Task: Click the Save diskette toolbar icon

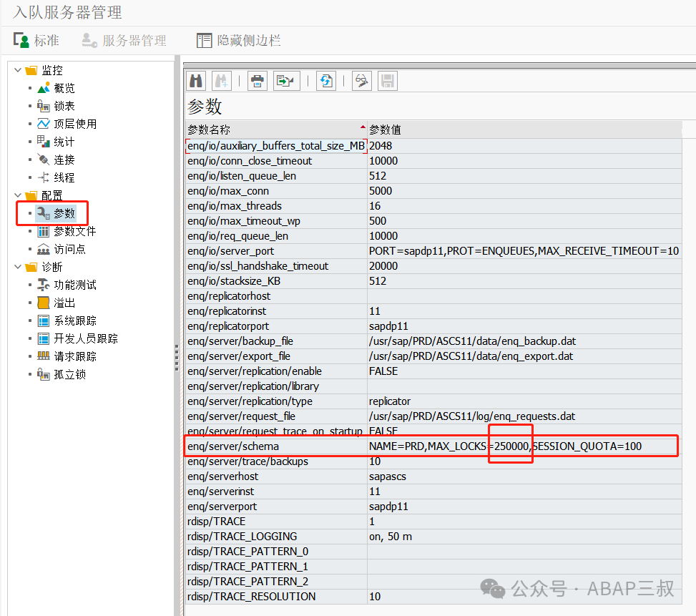Action: tap(388, 81)
